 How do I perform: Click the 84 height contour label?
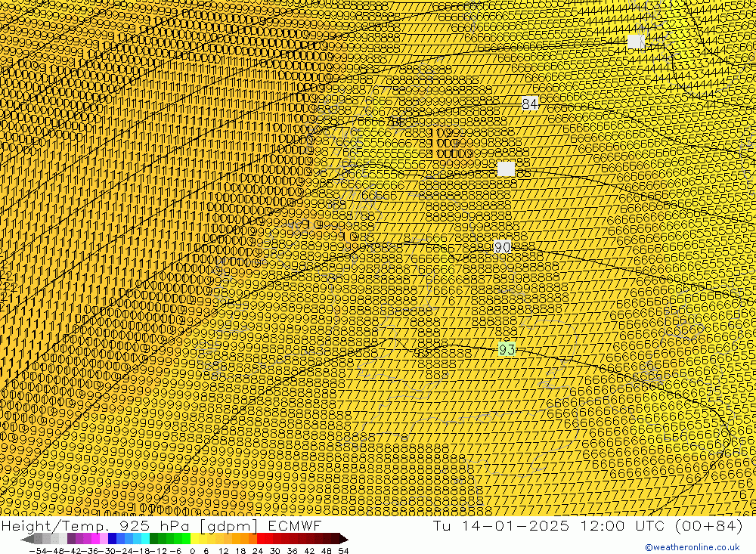point(529,104)
